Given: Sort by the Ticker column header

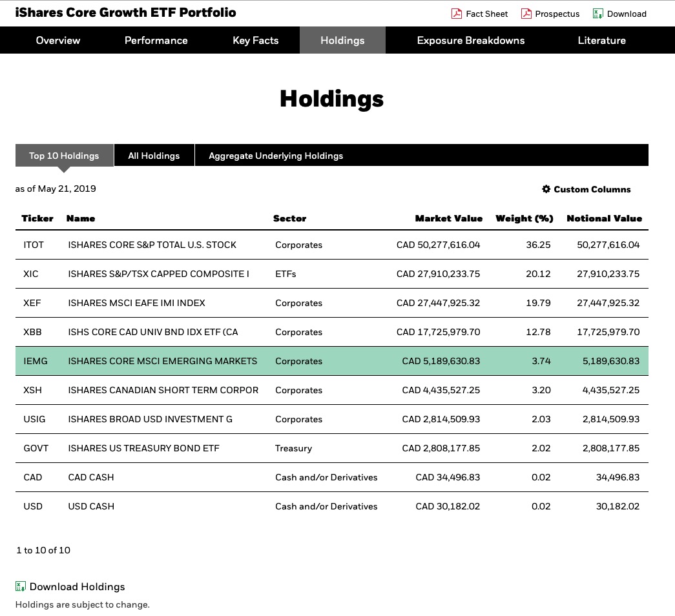Looking at the screenshot, I should click(37, 218).
